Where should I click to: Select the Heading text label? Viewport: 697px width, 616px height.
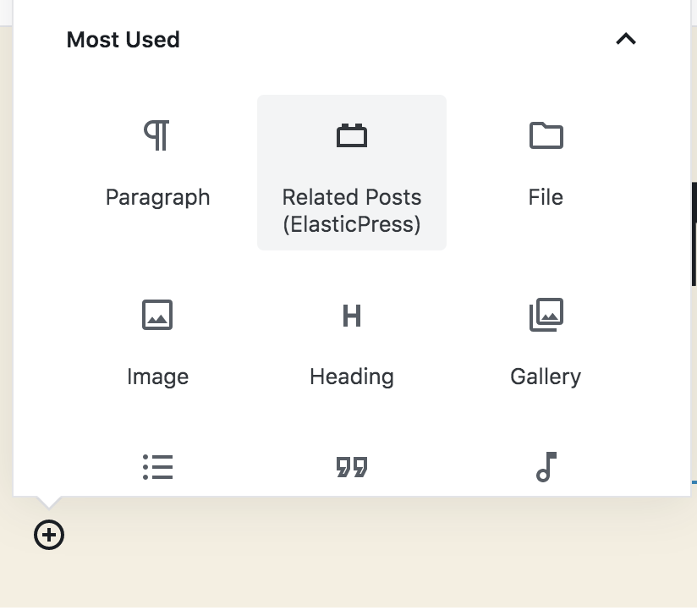[352, 377]
